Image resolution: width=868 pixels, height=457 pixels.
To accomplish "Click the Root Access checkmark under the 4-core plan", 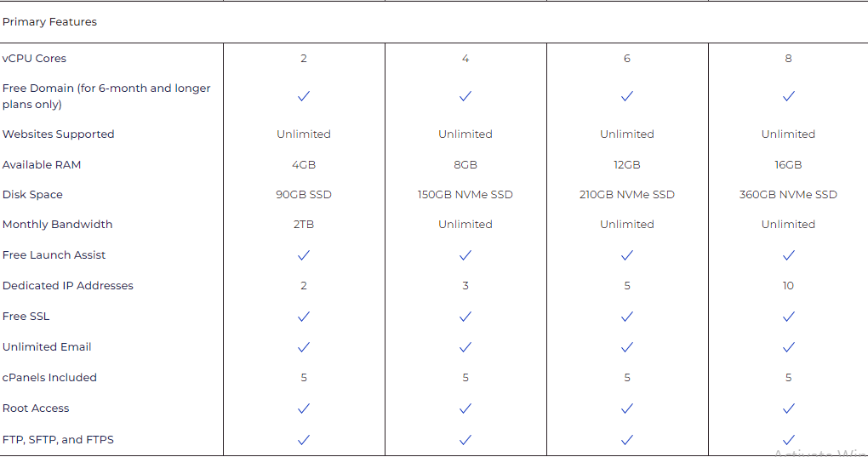I will click(465, 408).
